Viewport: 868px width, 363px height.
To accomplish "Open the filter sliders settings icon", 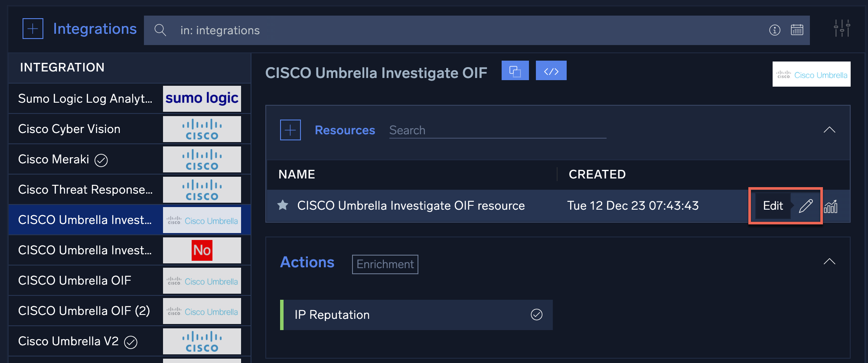I will pos(842,29).
